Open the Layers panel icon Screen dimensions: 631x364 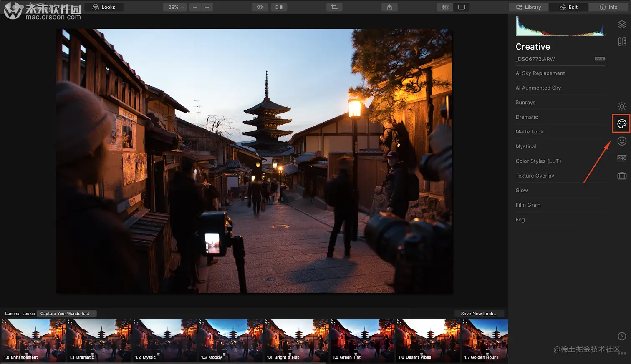click(621, 25)
